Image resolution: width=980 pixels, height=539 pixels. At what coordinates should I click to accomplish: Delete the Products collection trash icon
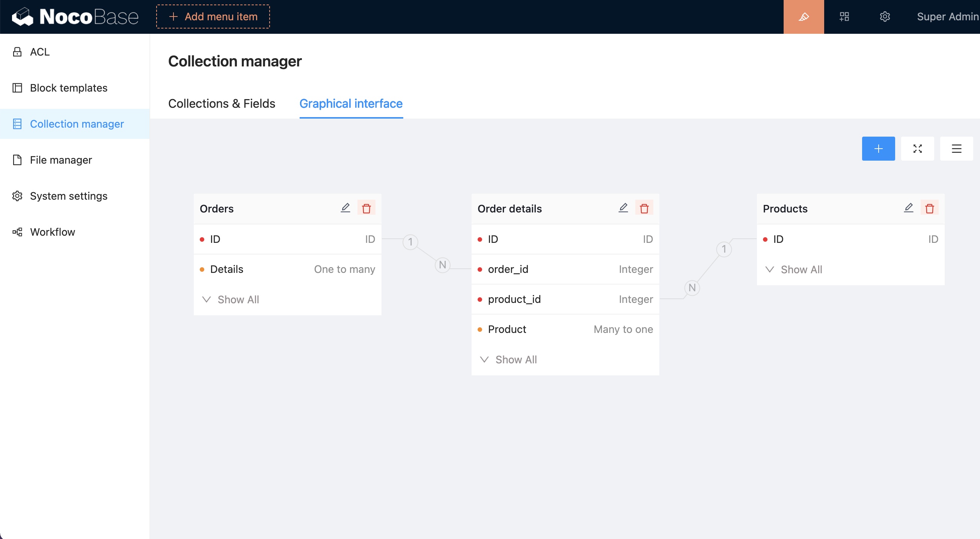(x=929, y=208)
